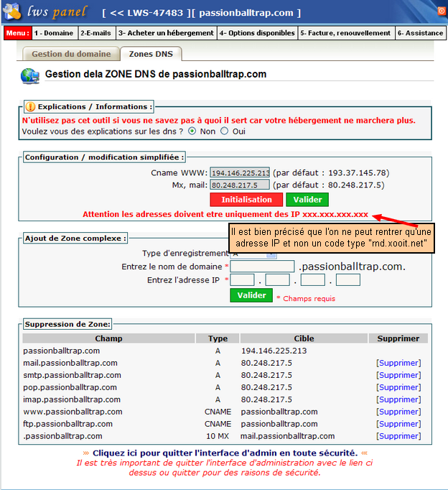This screenshot has width=448, height=490.
Task: Click the red Initialisation button
Action: click(246, 200)
